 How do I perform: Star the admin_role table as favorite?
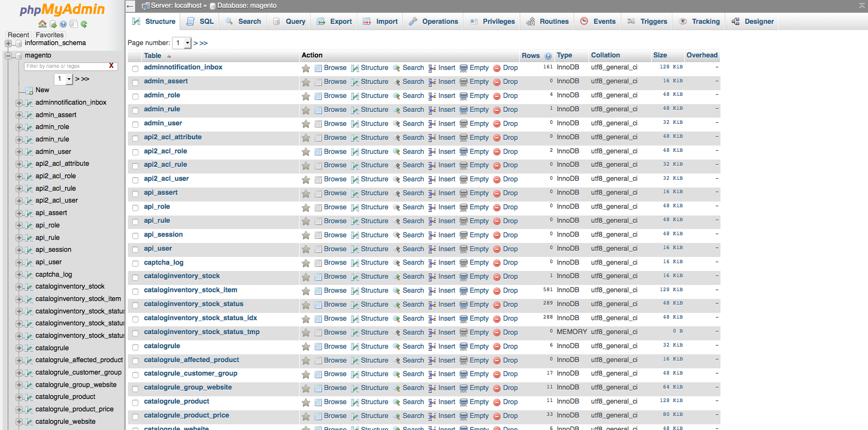pos(306,96)
